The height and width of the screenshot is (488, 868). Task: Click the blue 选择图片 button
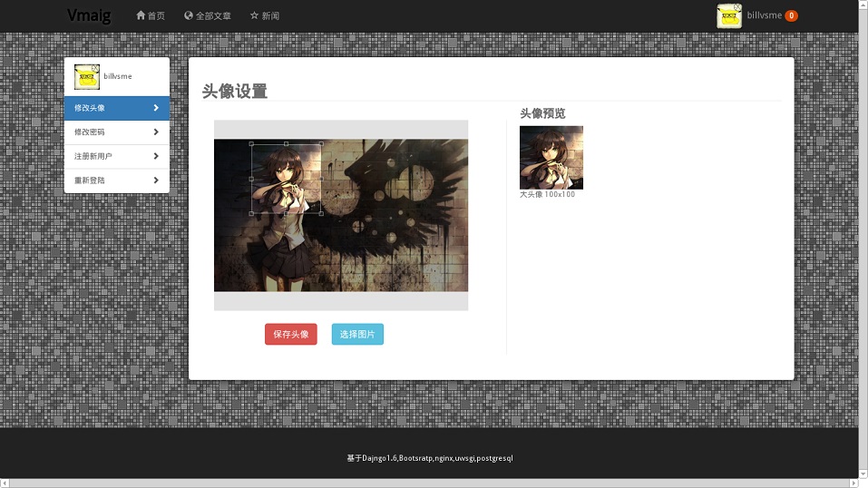point(357,334)
